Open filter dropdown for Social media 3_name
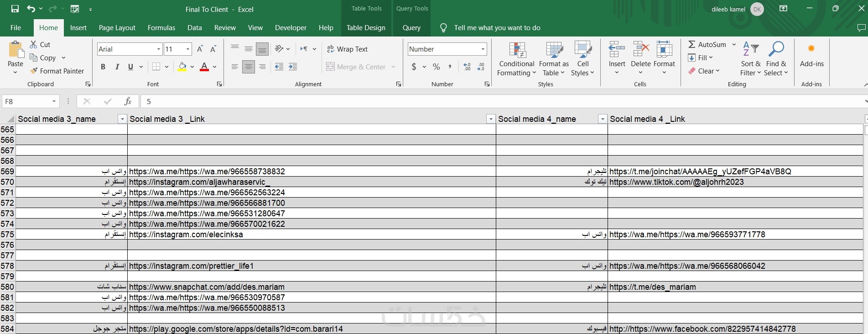 tap(122, 119)
